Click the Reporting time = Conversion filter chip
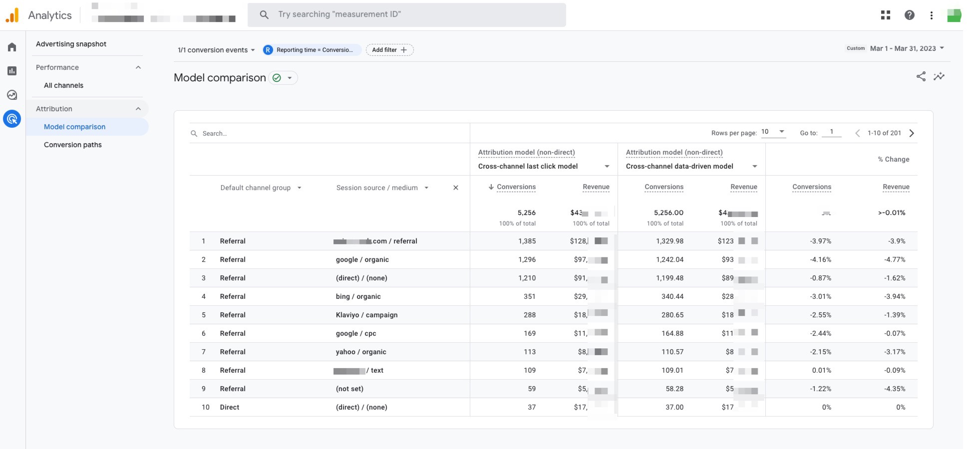Image resolution: width=980 pixels, height=449 pixels. 312,50
